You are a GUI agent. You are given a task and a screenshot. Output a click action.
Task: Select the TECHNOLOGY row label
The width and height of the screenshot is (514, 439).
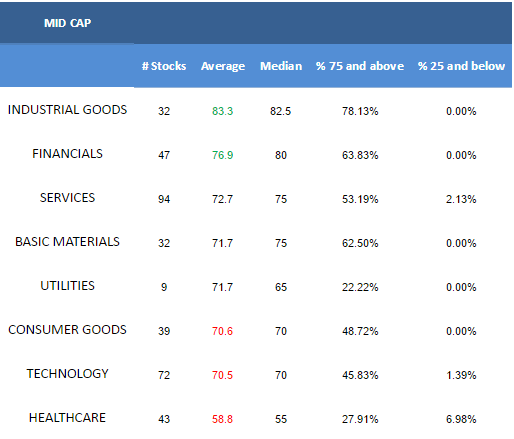click(x=67, y=374)
